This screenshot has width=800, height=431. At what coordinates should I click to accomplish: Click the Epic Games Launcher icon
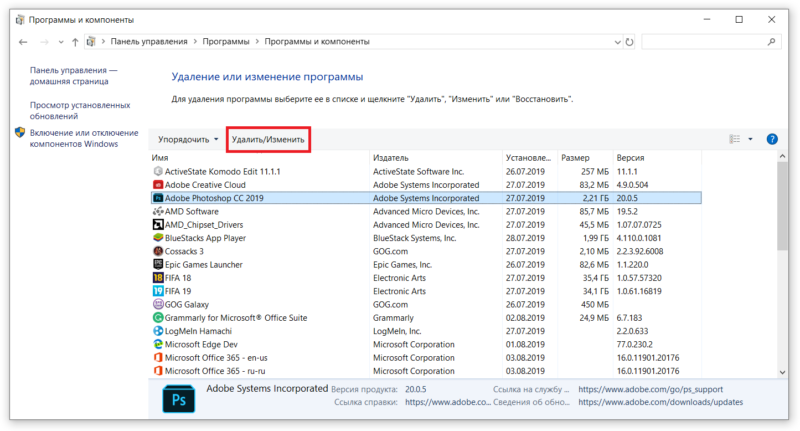click(158, 264)
